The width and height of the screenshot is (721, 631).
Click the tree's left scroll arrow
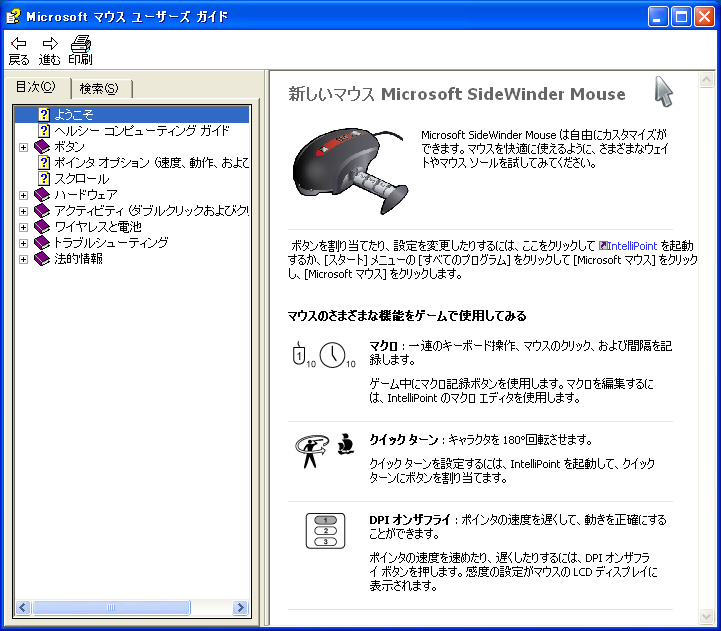coord(23,608)
